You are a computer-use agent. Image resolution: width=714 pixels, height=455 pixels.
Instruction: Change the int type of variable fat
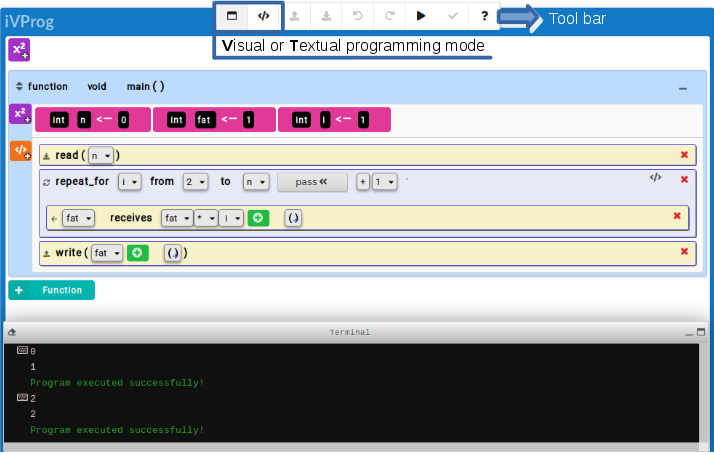[x=176, y=120]
